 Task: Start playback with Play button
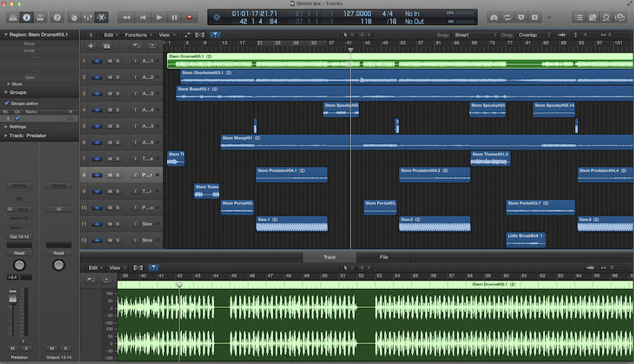coord(159,17)
